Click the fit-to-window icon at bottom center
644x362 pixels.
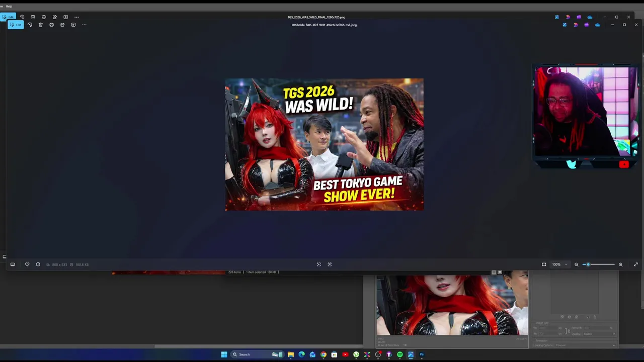[x=318, y=264]
